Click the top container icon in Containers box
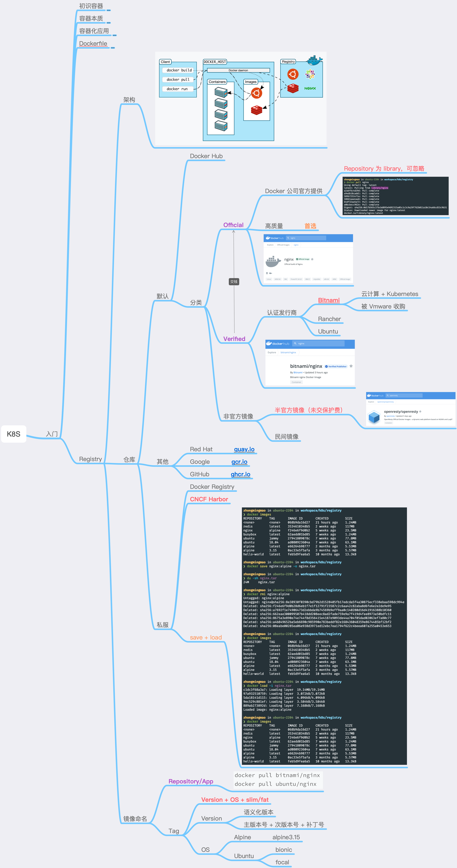The width and height of the screenshot is (457, 868). tap(221, 92)
